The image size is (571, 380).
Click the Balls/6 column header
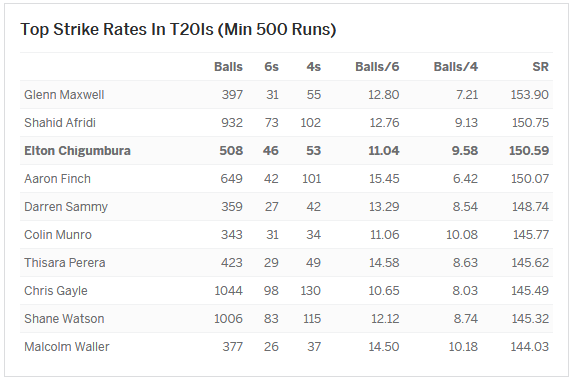[x=377, y=67]
